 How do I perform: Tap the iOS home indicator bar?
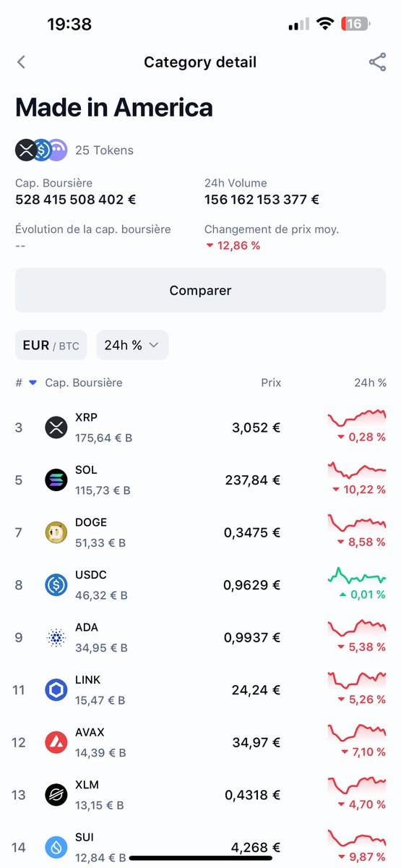200,858
